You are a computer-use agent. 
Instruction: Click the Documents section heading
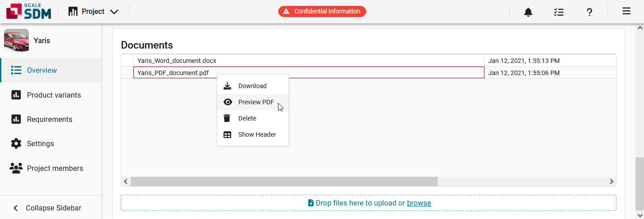point(147,45)
